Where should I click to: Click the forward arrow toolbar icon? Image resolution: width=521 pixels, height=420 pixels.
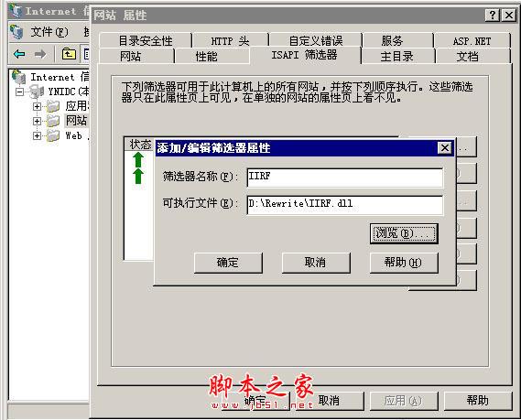click(x=40, y=54)
